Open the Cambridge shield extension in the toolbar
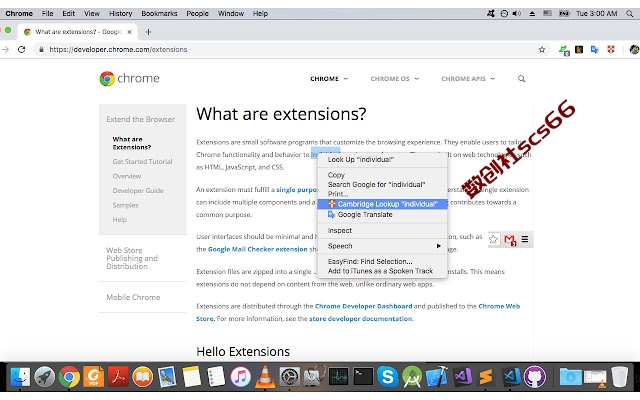Viewport: 640px width, 400px height. coord(611,49)
